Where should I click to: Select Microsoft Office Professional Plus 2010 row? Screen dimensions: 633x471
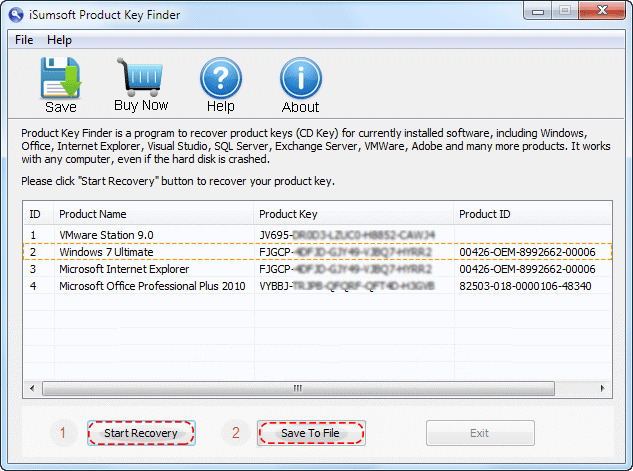[x=317, y=286]
